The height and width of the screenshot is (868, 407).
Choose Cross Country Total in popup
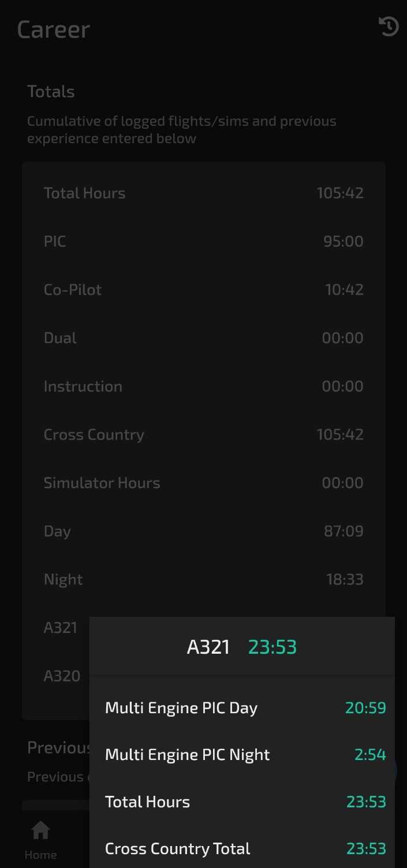click(x=245, y=848)
